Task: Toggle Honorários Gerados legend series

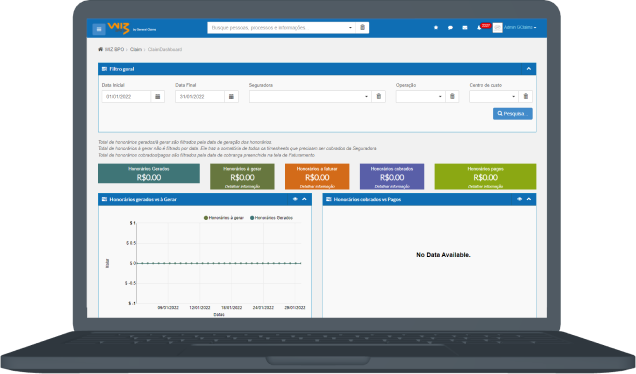Action: click(x=271, y=218)
